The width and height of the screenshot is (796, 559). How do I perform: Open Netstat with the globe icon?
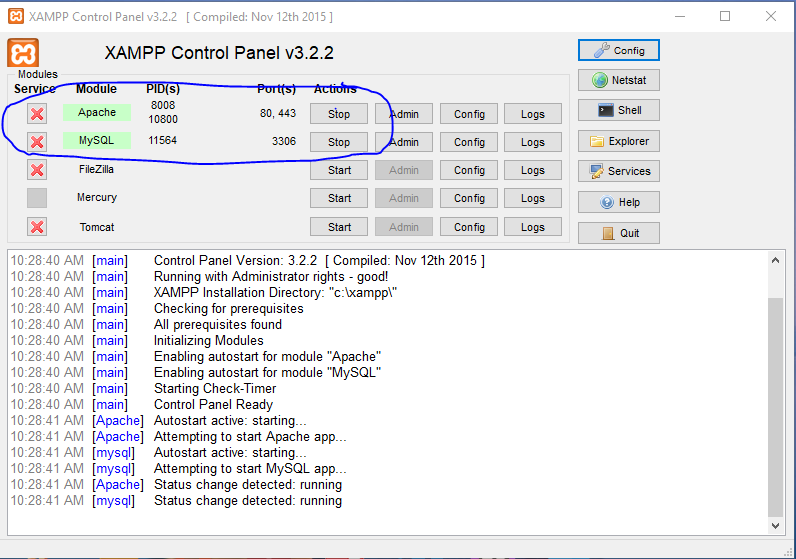pyautogui.click(x=619, y=80)
